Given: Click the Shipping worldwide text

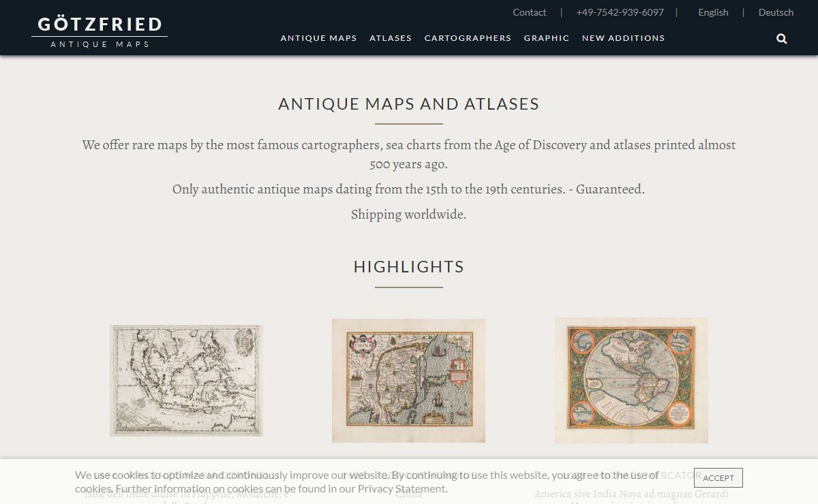Looking at the screenshot, I should point(408,215).
